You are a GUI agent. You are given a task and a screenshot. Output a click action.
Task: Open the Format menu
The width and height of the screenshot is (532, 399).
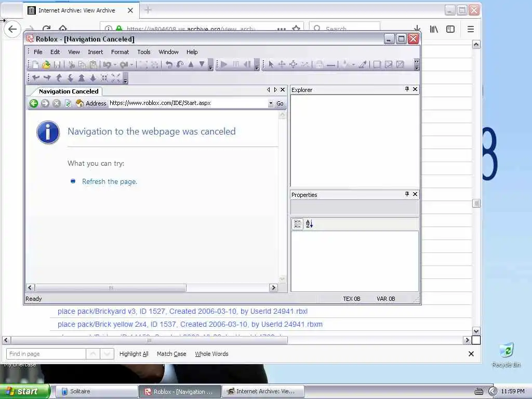coord(120,52)
